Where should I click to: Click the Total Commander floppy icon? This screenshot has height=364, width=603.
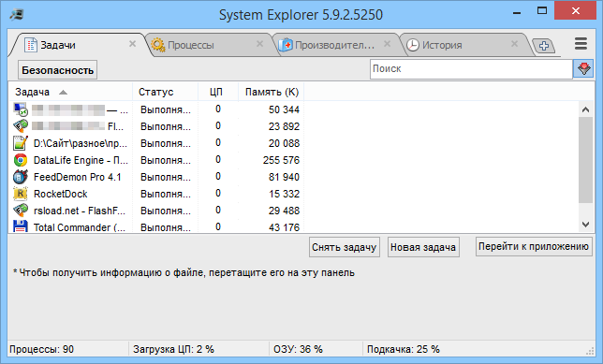21,226
